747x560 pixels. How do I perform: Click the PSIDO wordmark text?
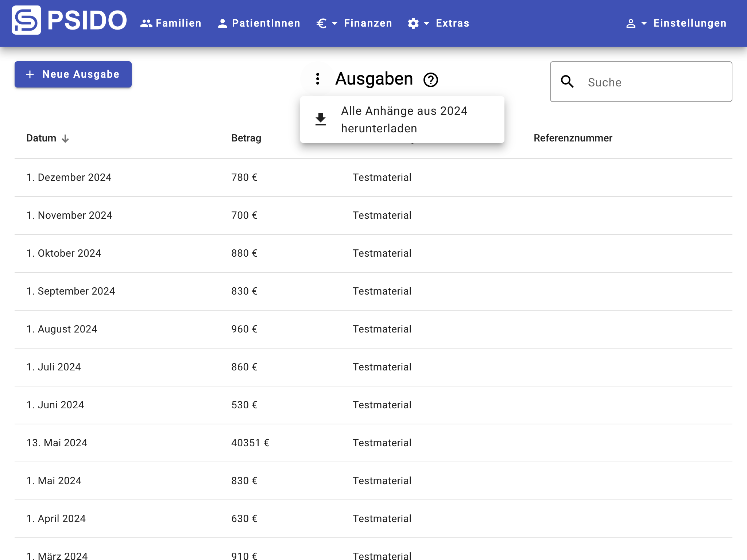coord(87,20)
